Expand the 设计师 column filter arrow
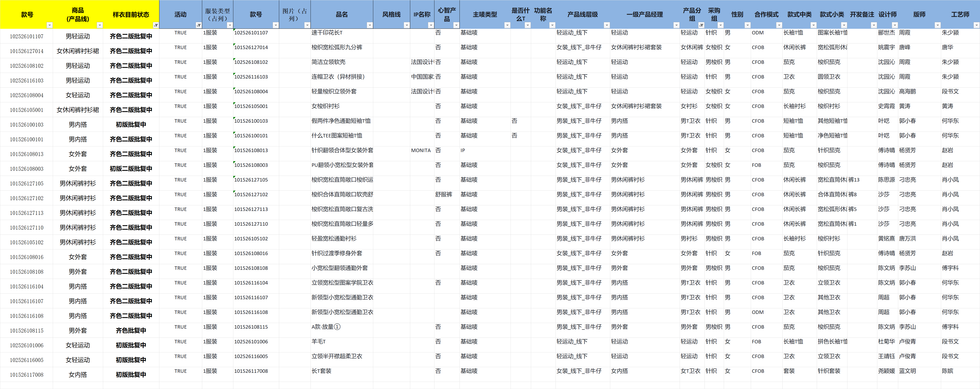Viewport: 980px width, 389px height. (895, 25)
